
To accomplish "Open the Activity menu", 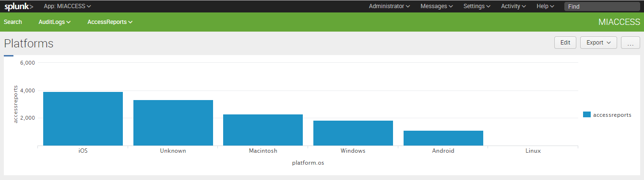I will [x=513, y=6].
